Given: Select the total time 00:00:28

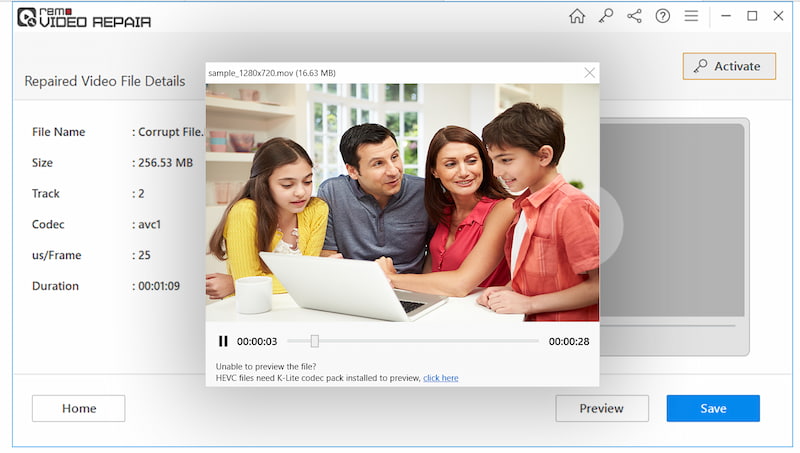Looking at the screenshot, I should tap(569, 342).
